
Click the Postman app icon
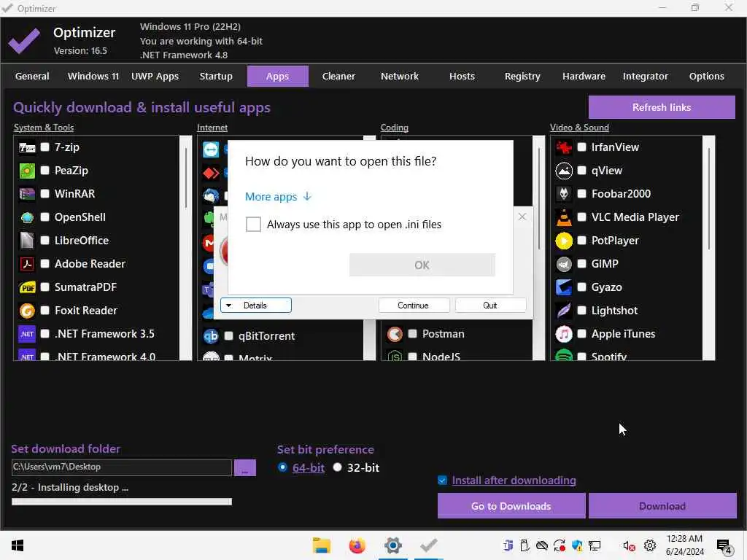pyautogui.click(x=395, y=334)
